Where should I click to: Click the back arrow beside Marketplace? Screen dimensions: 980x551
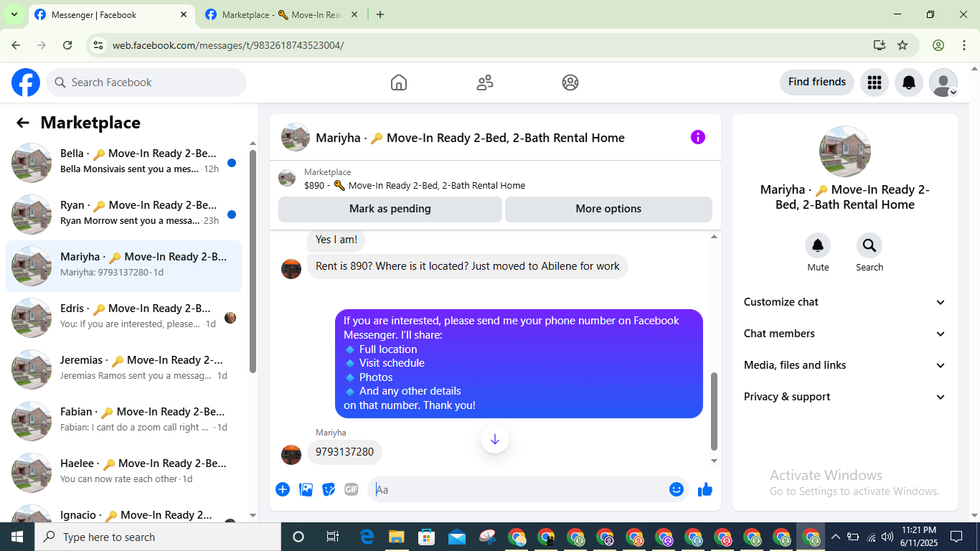23,123
